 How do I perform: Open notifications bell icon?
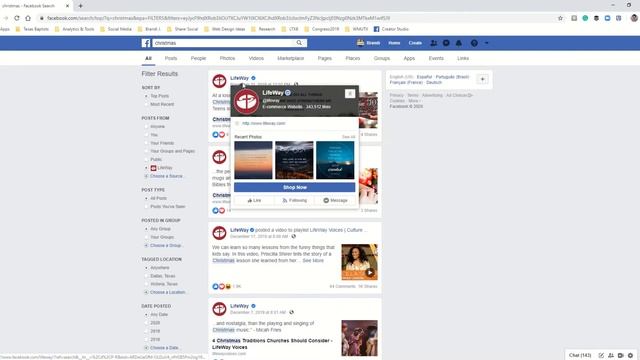coord(459,43)
